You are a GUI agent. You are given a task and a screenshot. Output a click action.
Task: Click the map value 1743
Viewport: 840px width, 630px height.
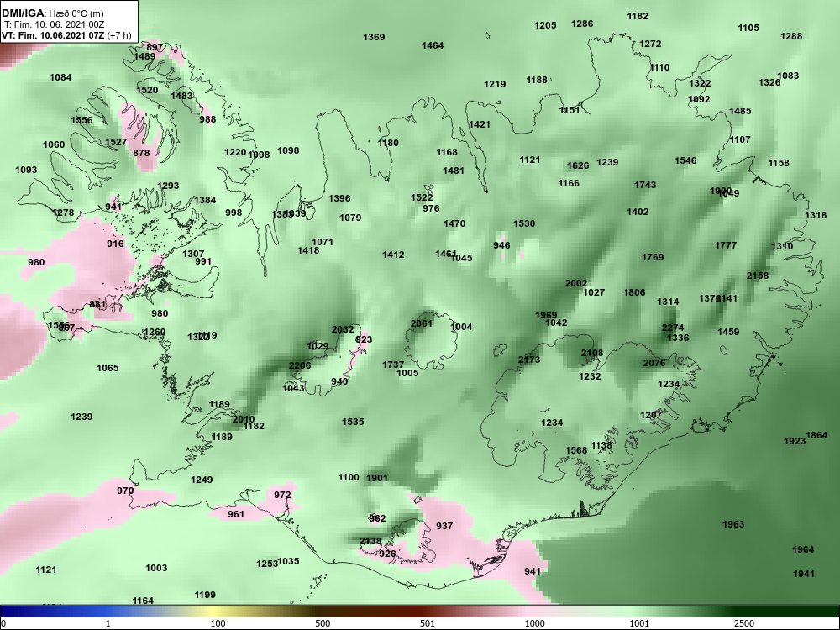coord(645,185)
